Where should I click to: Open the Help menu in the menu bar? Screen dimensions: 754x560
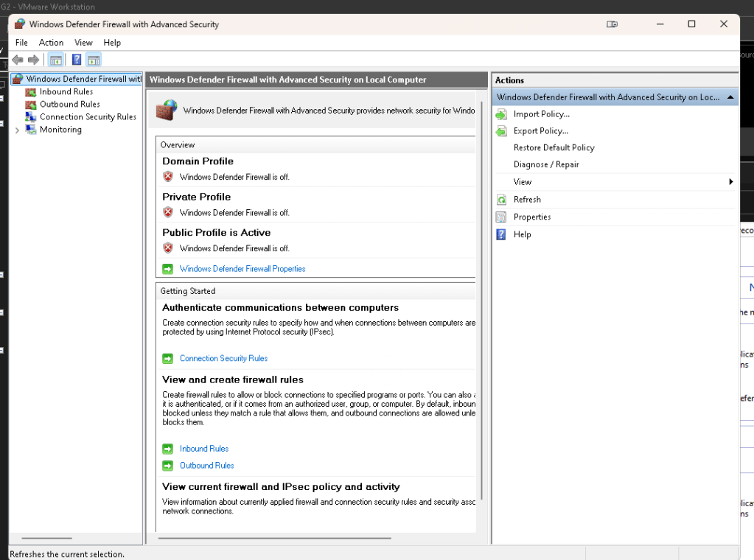pos(112,42)
